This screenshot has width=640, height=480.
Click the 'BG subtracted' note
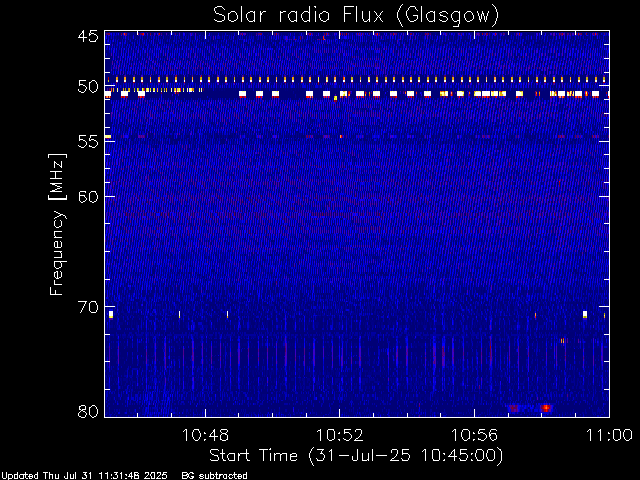(214, 476)
